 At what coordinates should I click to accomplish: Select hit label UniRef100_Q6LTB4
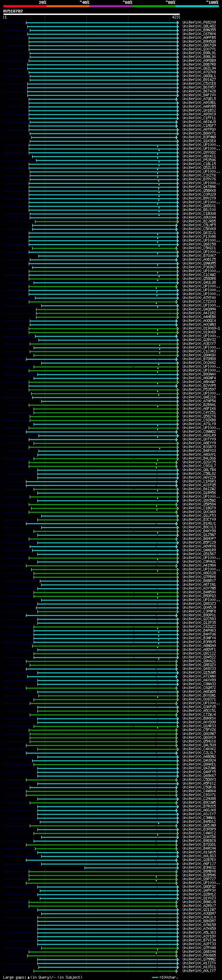199,469
